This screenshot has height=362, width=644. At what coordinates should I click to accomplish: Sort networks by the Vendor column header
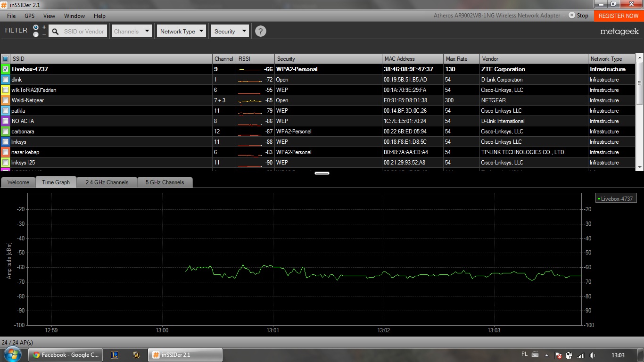pos(534,59)
